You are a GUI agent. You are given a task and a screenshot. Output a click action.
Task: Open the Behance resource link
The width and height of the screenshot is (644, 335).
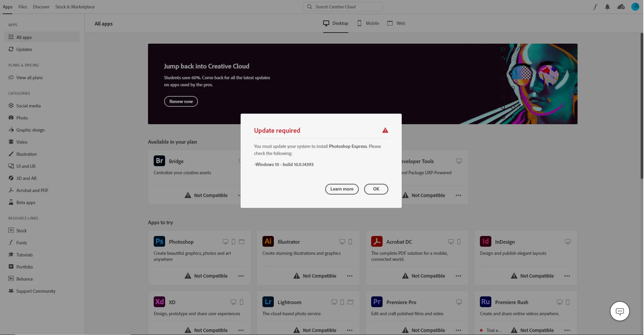point(42,279)
